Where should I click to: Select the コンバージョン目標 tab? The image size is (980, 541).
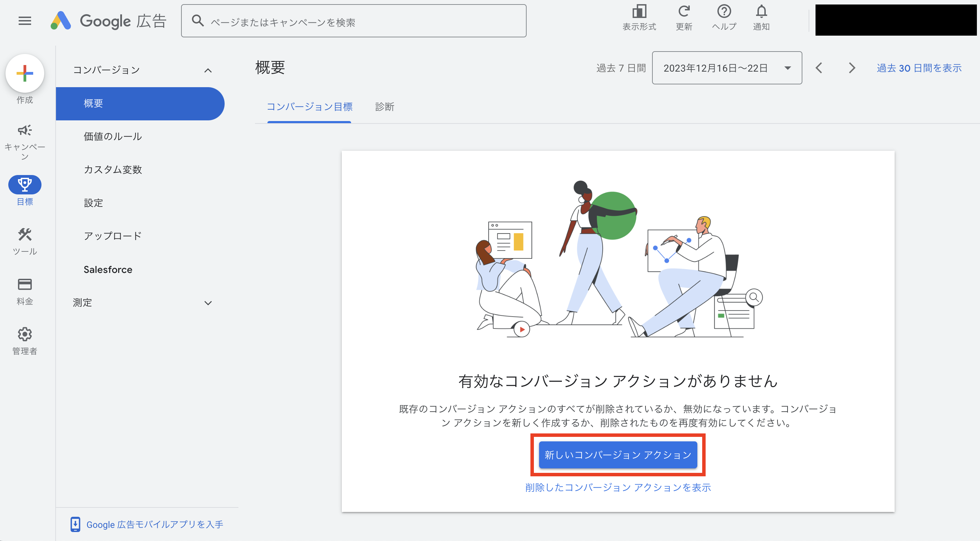pos(310,107)
